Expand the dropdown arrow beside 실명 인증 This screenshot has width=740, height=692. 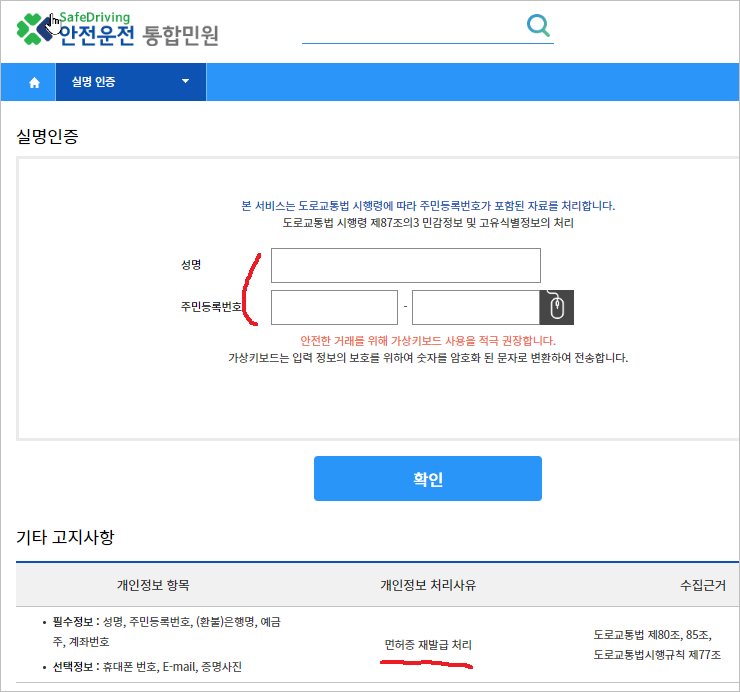pos(185,82)
